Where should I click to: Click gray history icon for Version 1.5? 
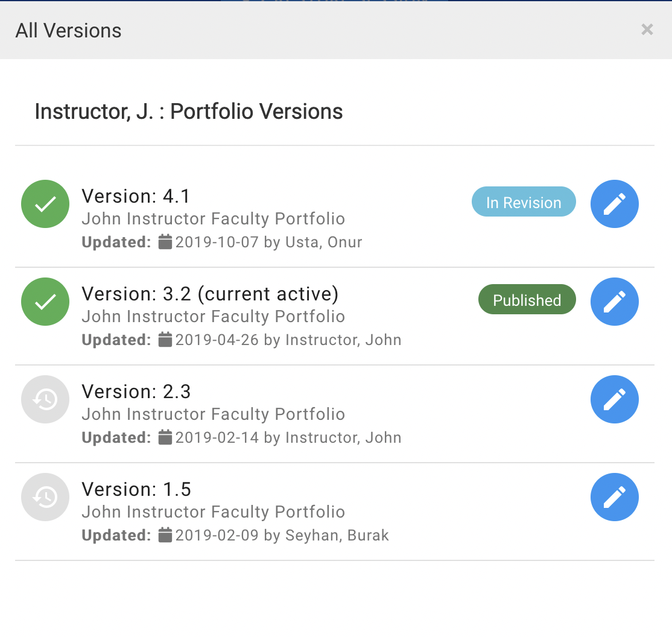(45, 497)
